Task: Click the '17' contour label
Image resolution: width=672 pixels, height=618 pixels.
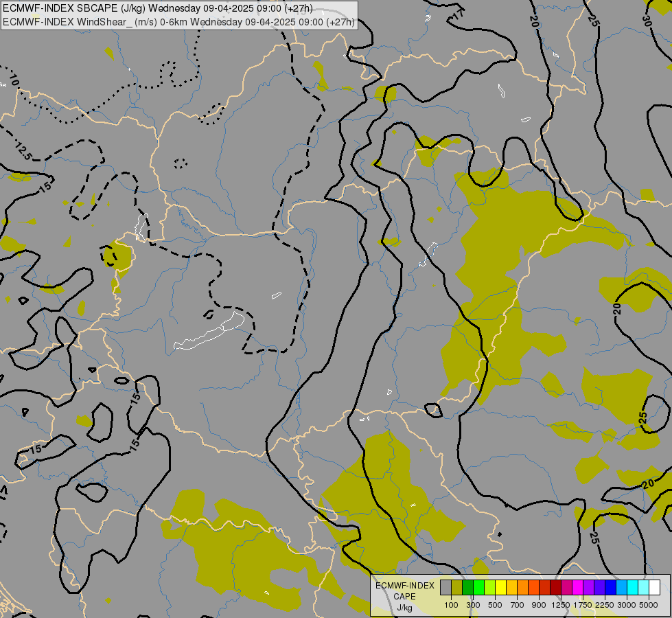Action: coord(458,14)
